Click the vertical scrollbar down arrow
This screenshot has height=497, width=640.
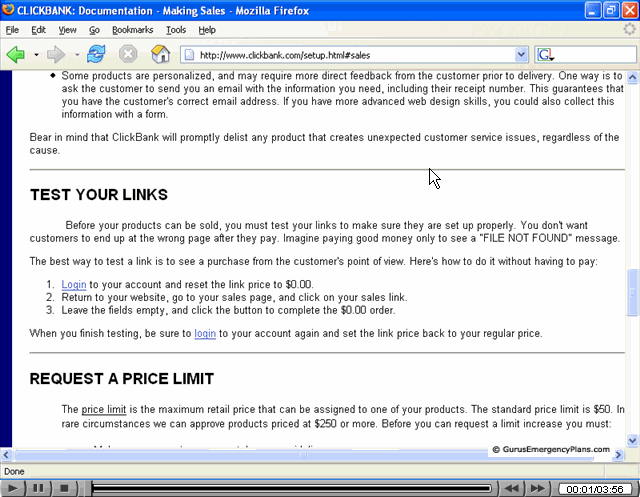pos(632,440)
